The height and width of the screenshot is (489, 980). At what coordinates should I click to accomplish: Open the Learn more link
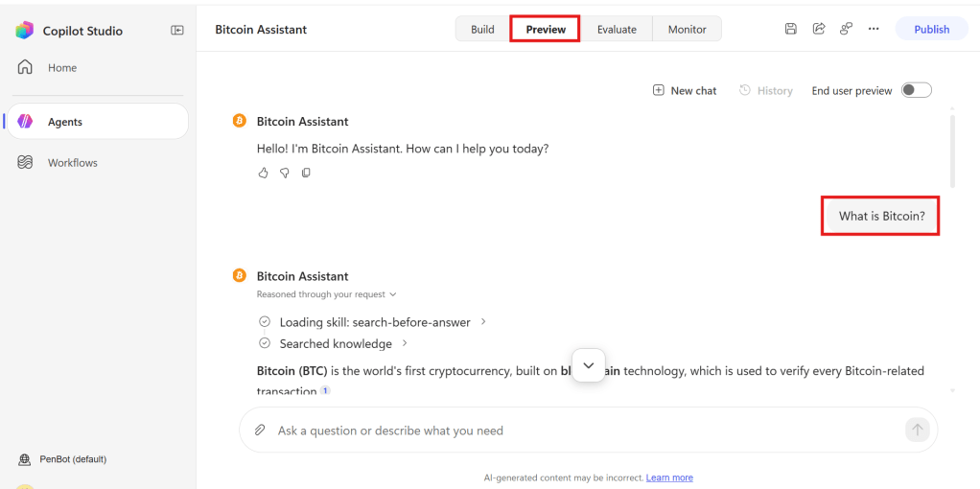(669, 477)
